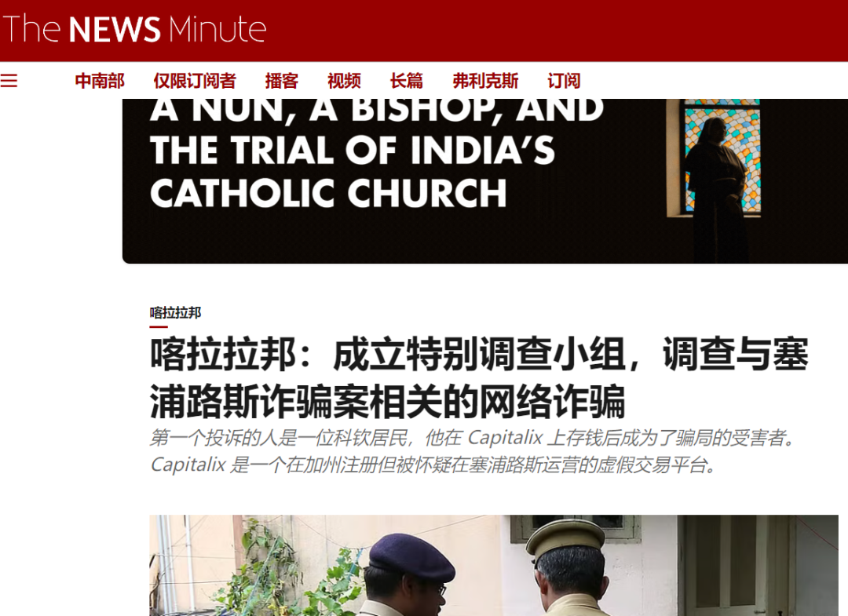Click the stained glass window image
The height and width of the screenshot is (616, 848).
tap(723, 158)
